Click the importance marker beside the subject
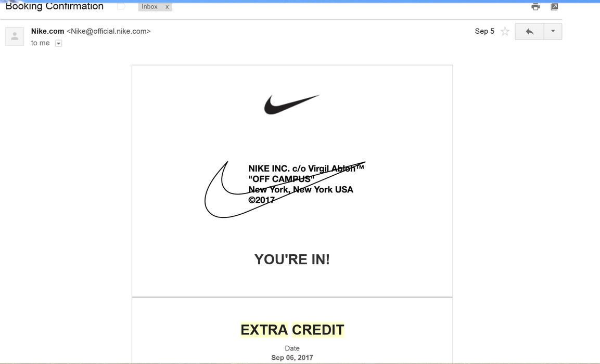 [121, 6]
